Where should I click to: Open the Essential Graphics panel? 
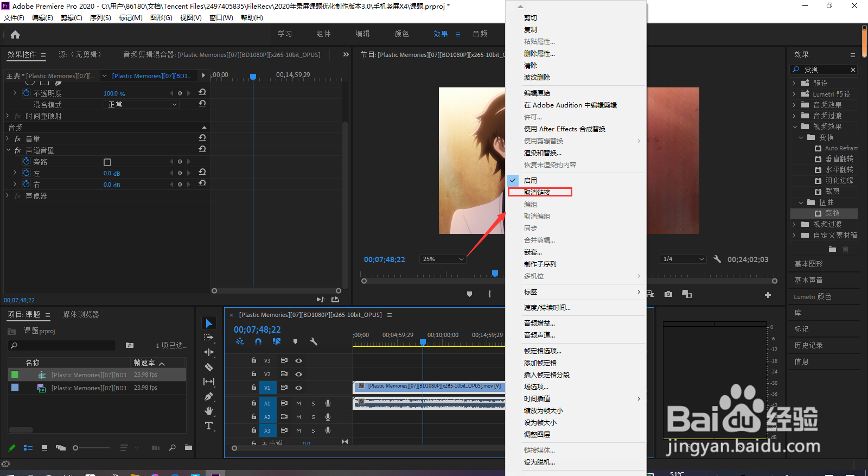(808, 264)
